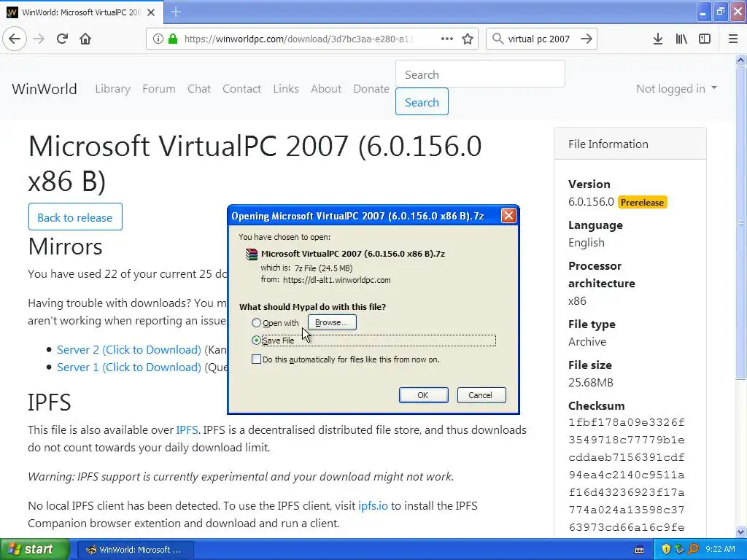Screen dimensions: 747x560
Task: Visit the ipfs.io link
Action: click(373, 506)
